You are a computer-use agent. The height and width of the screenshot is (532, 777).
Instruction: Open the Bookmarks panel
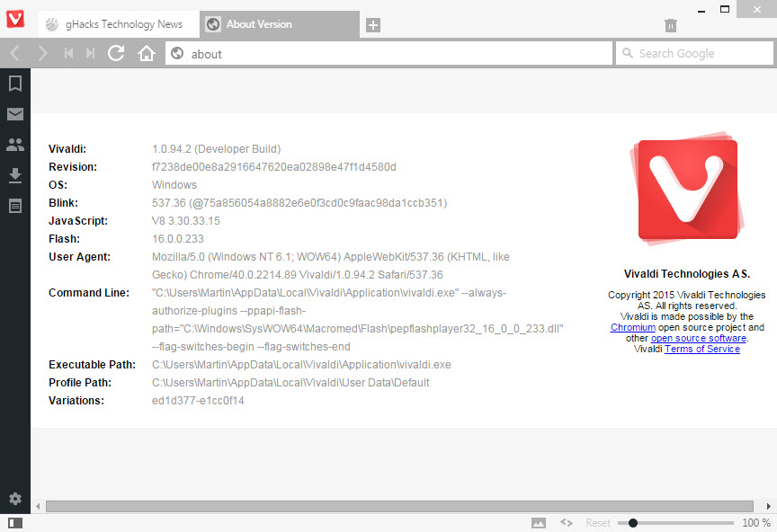click(x=15, y=84)
